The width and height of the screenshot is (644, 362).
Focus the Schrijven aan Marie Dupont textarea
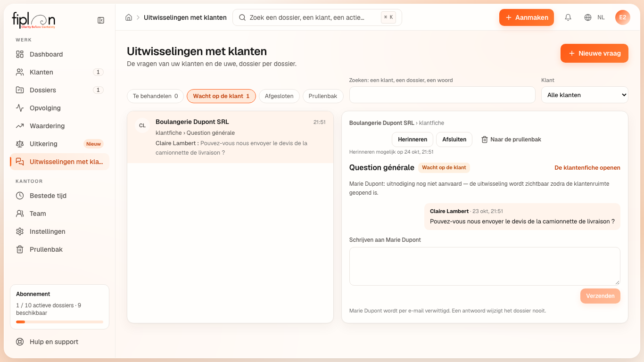click(485, 266)
